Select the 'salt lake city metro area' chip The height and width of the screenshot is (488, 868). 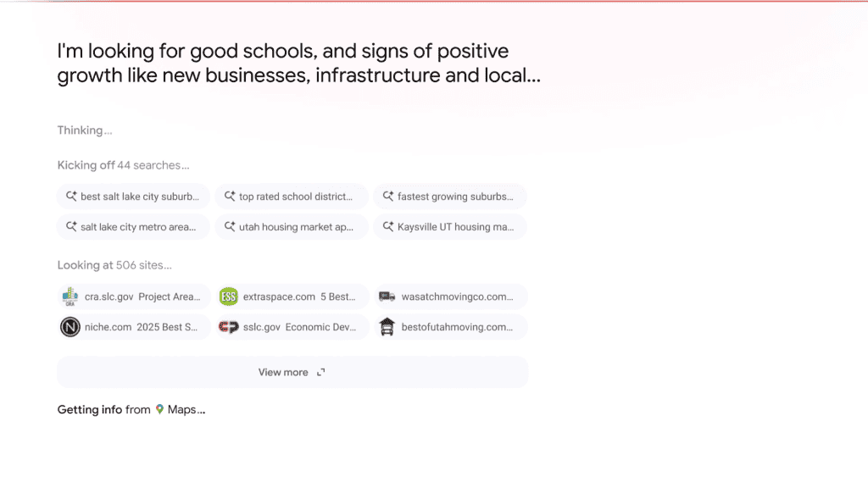click(133, 227)
